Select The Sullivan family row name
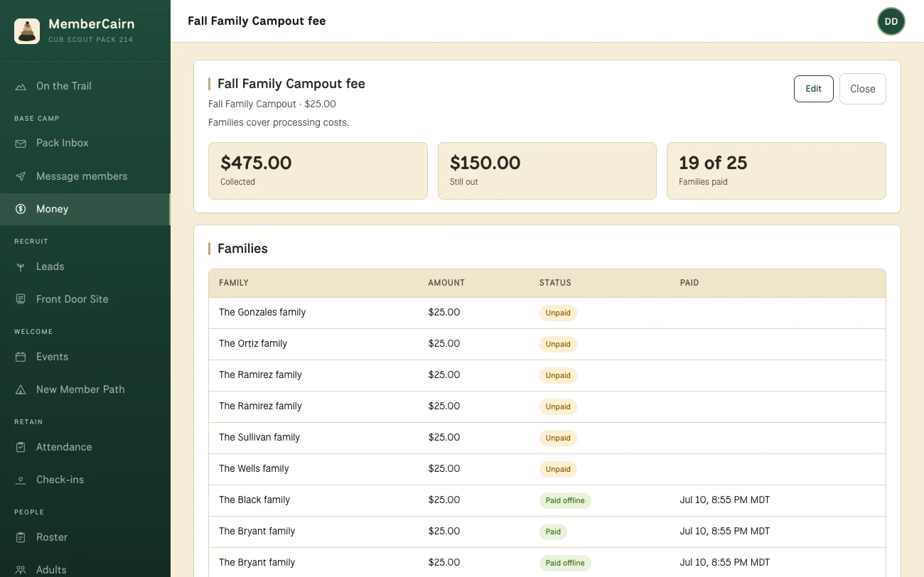This screenshot has width=924, height=577. click(x=259, y=438)
